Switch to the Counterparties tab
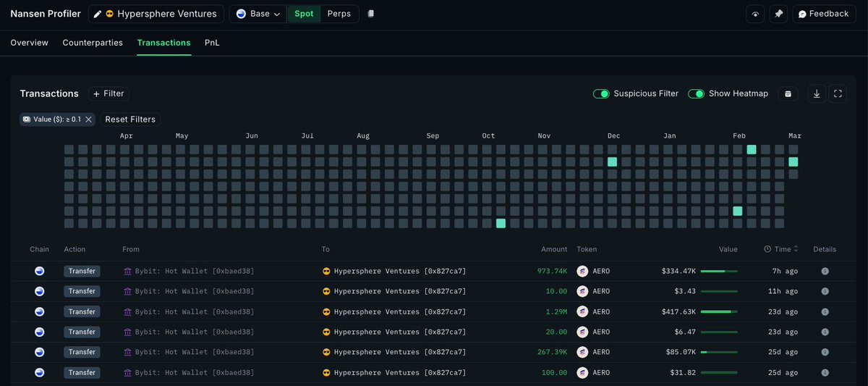Viewport: 868px width, 386px height. tap(93, 43)
